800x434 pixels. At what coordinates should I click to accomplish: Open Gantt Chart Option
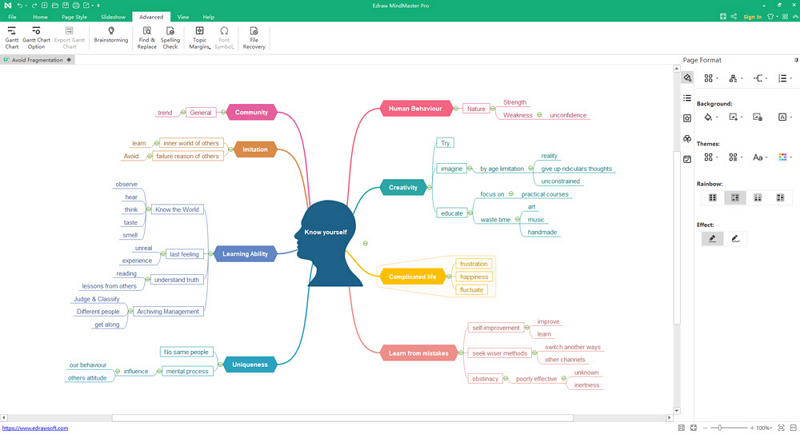37,37
